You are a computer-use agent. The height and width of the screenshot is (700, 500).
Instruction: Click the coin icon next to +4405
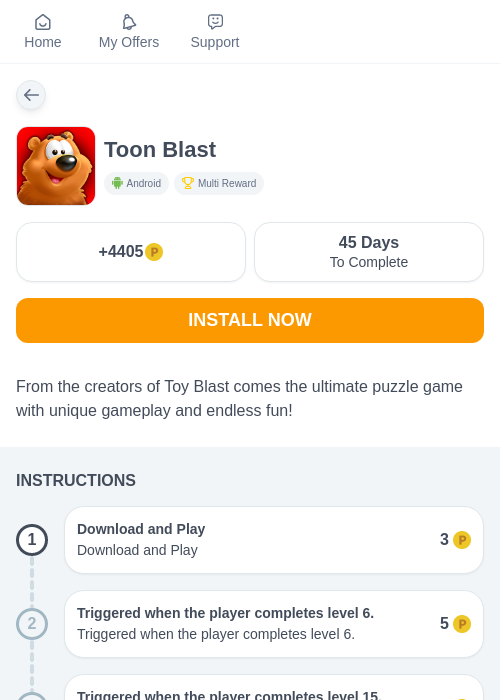[x=154, y=252]
